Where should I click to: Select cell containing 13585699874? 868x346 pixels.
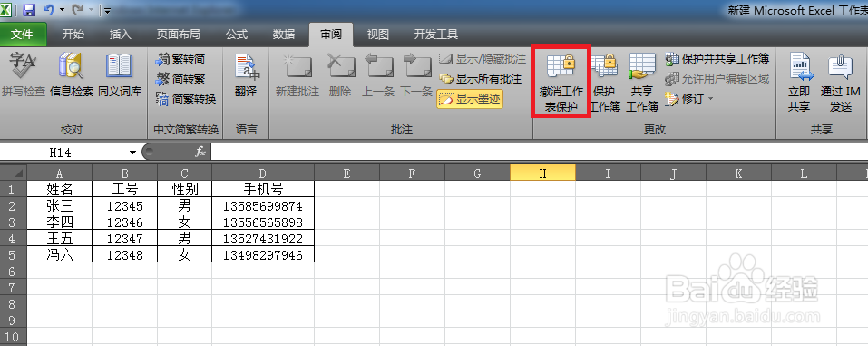pyautogui.click(x=263, y=206)
